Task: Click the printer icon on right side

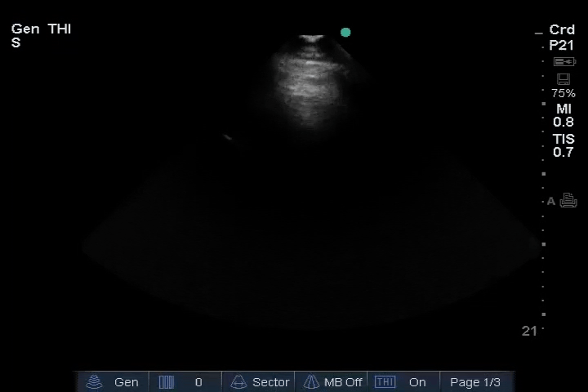Action: click(x=568, y=201)
